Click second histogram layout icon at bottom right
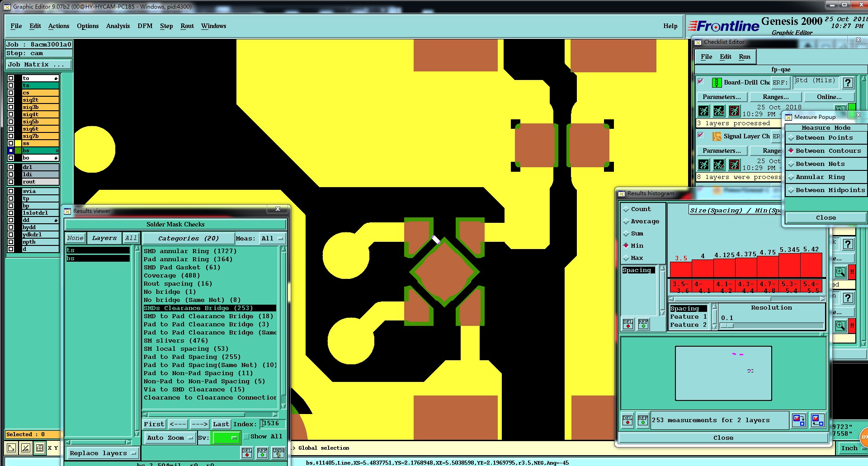 817,420
